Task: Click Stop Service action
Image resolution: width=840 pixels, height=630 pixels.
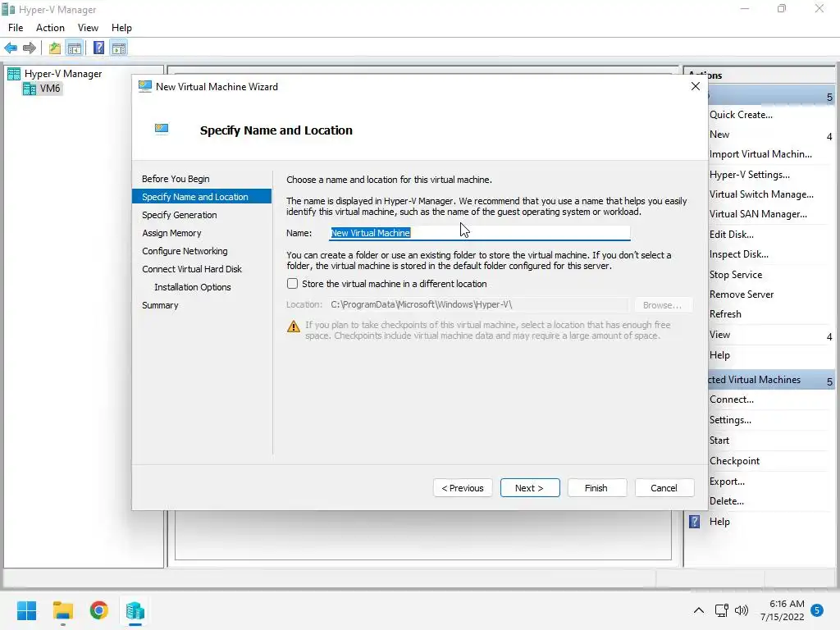Action: click(736, 275)
